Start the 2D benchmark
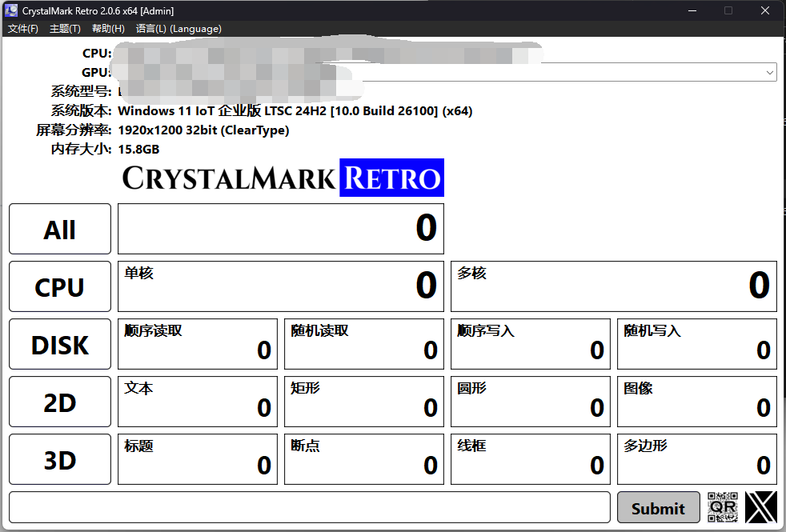786x532 pixels. [x=59, y=402]
